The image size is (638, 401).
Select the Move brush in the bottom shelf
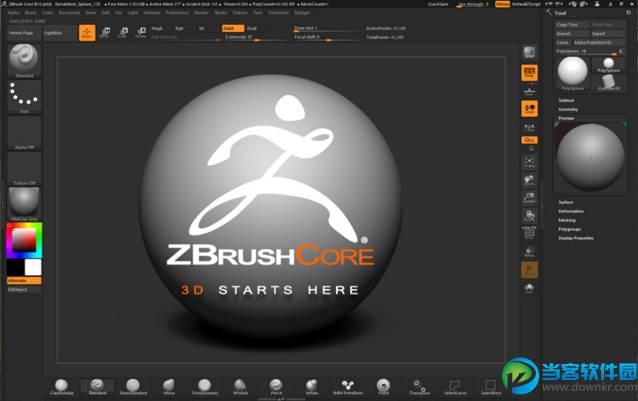169,387
